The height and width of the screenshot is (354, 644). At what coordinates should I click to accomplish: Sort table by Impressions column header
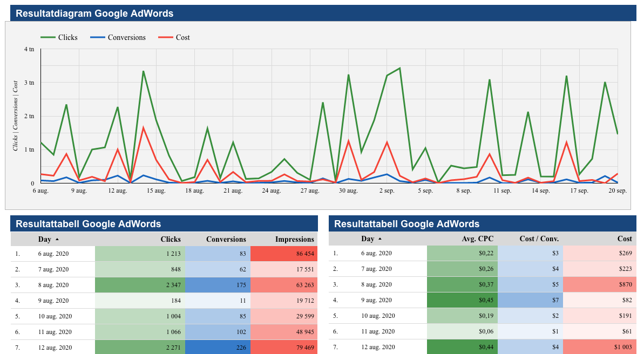294,239
